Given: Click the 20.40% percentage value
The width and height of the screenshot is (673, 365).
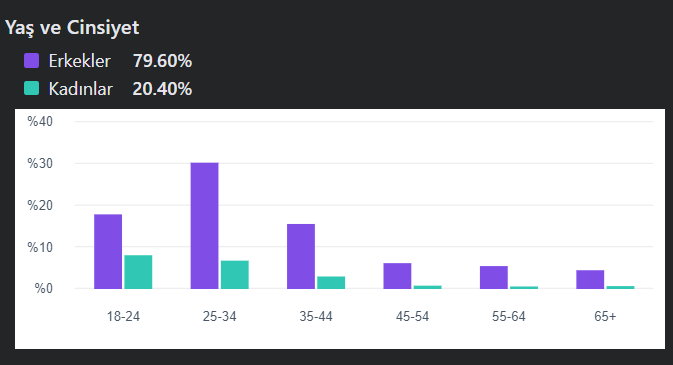Looking at the screenshot, I should (162, 89).
